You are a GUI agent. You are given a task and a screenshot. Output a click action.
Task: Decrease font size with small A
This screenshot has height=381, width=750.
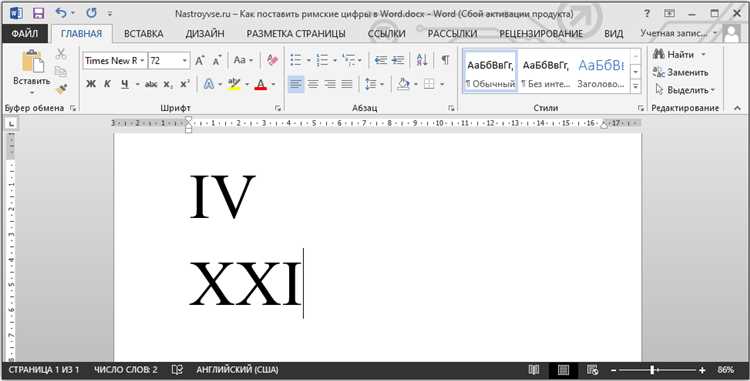(x=217, y=61)
